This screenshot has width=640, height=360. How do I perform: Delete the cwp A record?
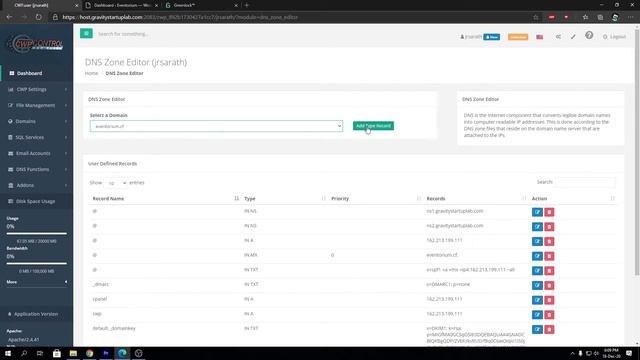click(x=549, y=315)
